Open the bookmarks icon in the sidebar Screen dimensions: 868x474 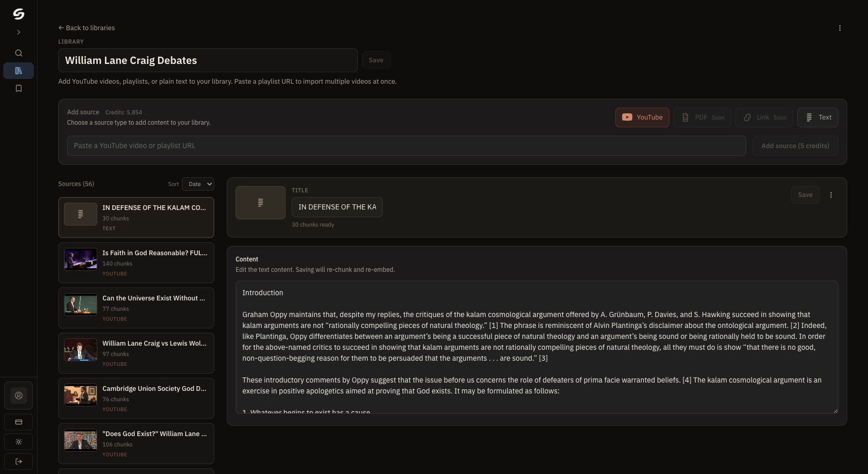coord(19,88)
